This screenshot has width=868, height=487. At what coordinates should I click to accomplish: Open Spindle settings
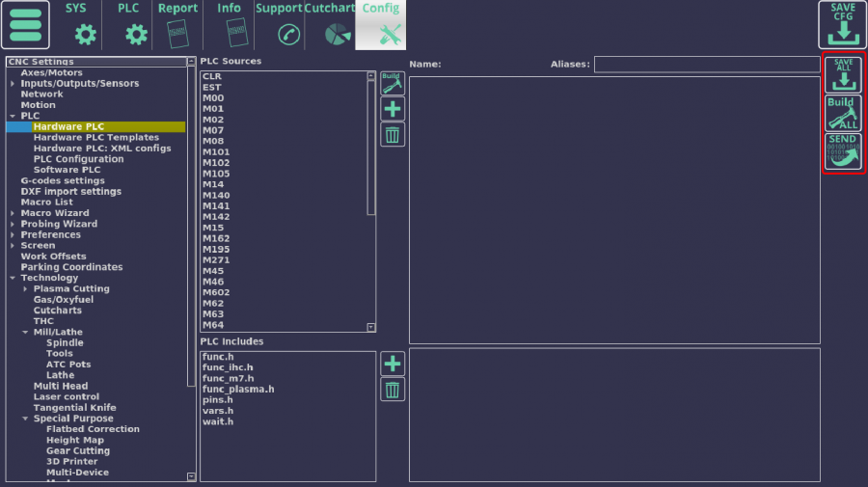click(65, 342)
